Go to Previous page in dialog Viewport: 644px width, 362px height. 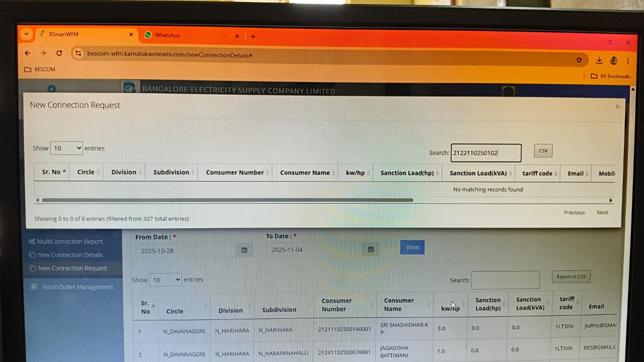[574, 213]
